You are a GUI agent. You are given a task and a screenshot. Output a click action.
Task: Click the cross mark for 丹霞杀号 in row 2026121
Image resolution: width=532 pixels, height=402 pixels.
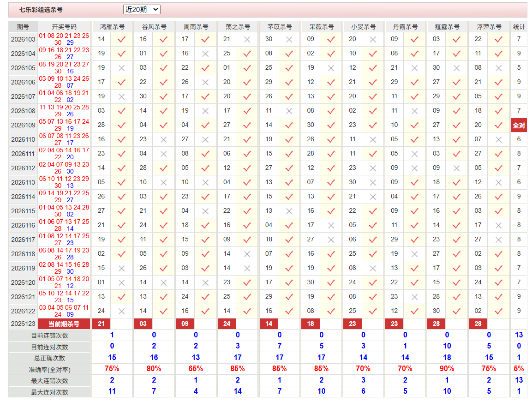point(415,297)
